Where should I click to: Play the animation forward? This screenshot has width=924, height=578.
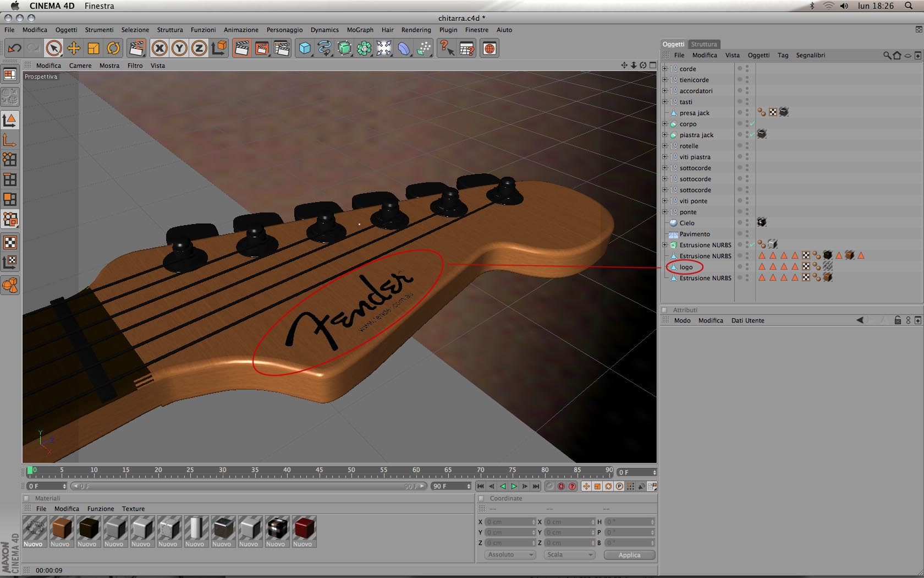(514, 486)
